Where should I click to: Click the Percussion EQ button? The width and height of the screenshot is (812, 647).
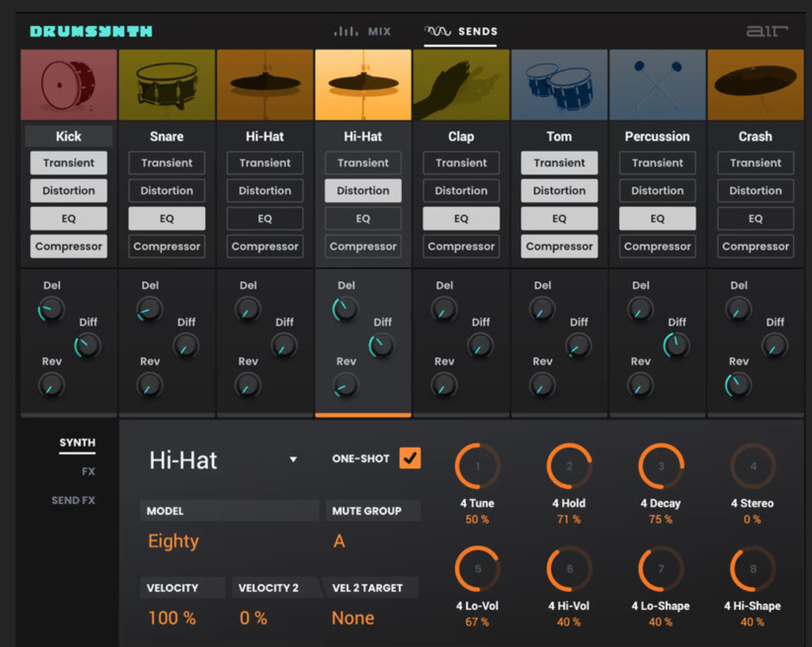pos(657,219)
